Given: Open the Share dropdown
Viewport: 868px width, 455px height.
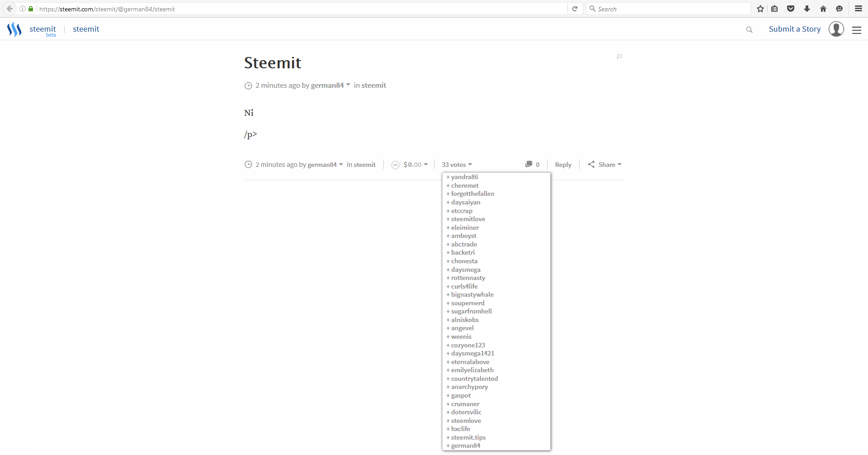Looking at the screenshot, I should point(605,165).
